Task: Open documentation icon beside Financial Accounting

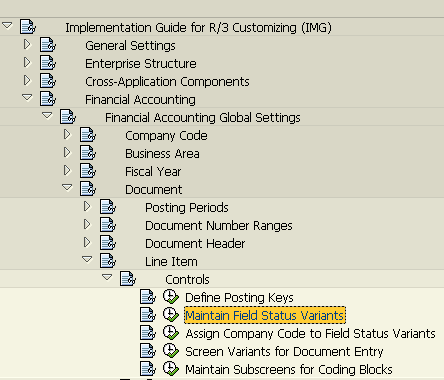Action: tap(48, 99)
